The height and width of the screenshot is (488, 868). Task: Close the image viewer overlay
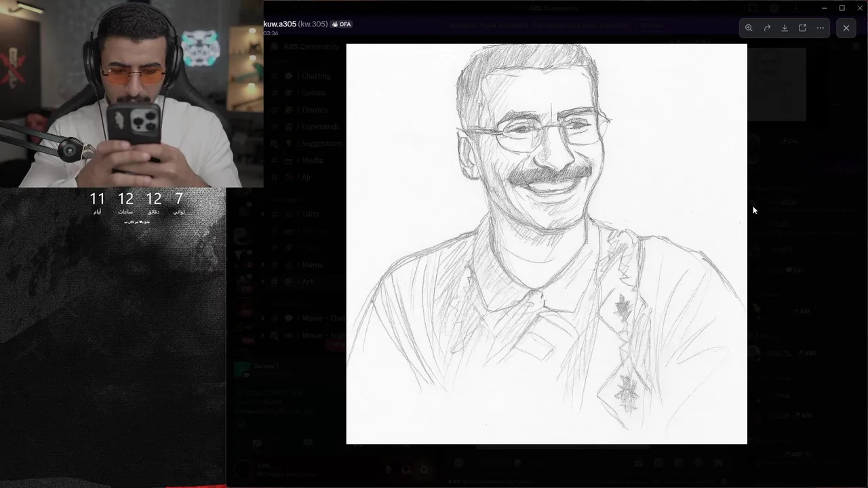(x=846, y=28)
